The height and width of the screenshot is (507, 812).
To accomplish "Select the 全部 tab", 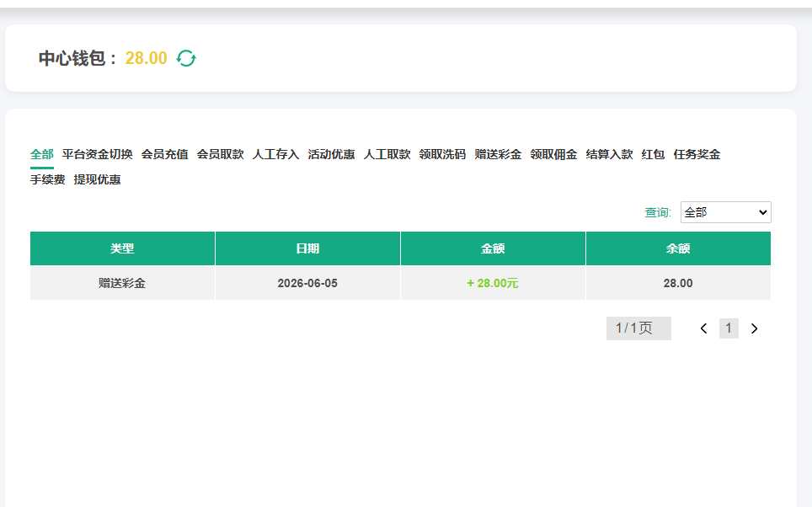I will (42, 154).
